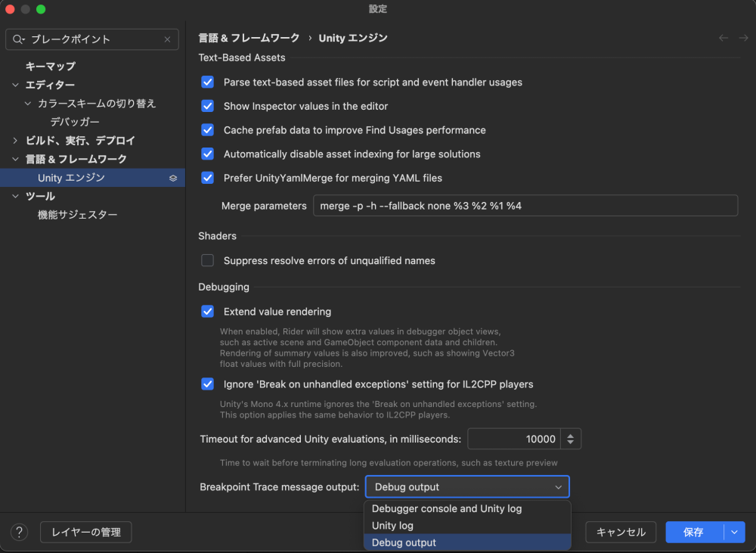Image resolution: width=756 pixels, height=553 pixels.
Task: Open the Breakpoint Trace message output dropdown
Action: (x=467, y=487)
